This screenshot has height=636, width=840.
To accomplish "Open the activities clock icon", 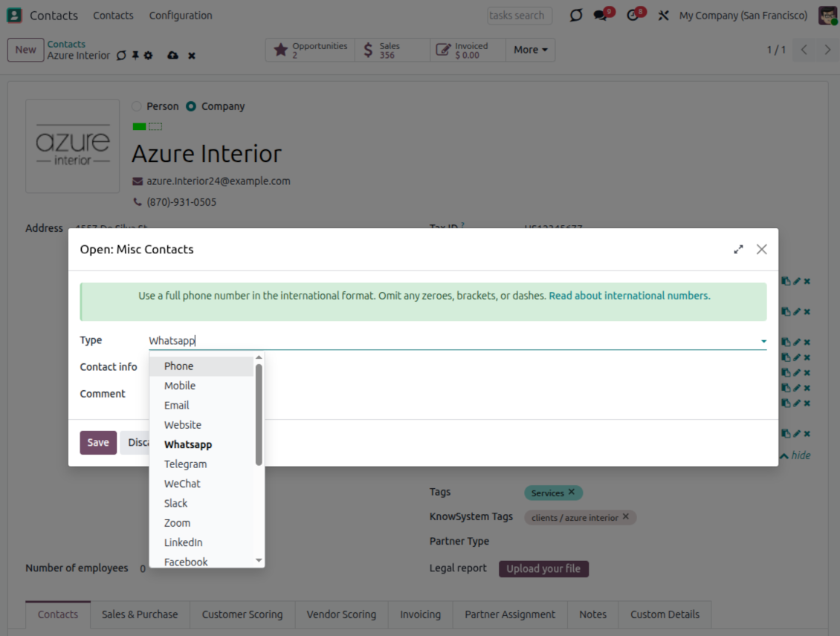I will 633,16.
